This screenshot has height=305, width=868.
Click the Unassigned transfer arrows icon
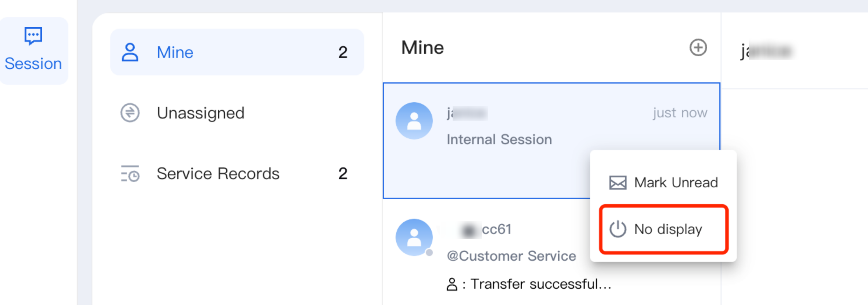130,113
